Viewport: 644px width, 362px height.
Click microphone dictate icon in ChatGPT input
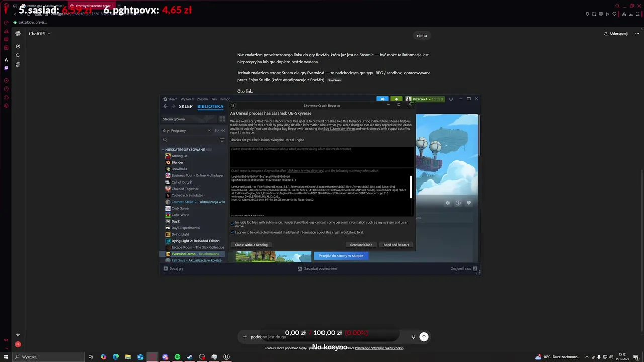[x=413, y=337]
